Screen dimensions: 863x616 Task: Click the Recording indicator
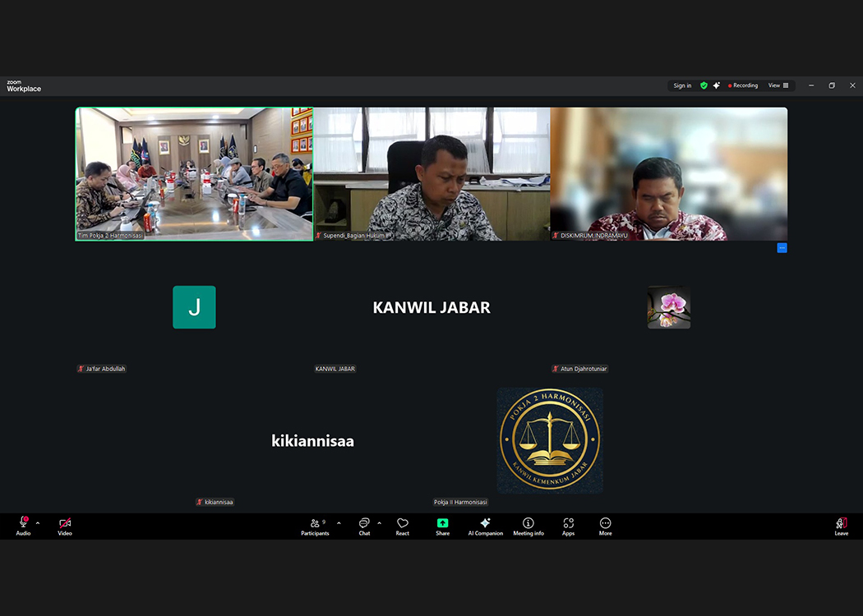click(x=743, y=85)
